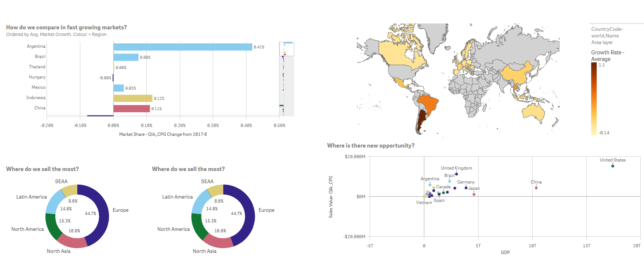Click the mini chart scrollbar thumb

coord(286,49)
